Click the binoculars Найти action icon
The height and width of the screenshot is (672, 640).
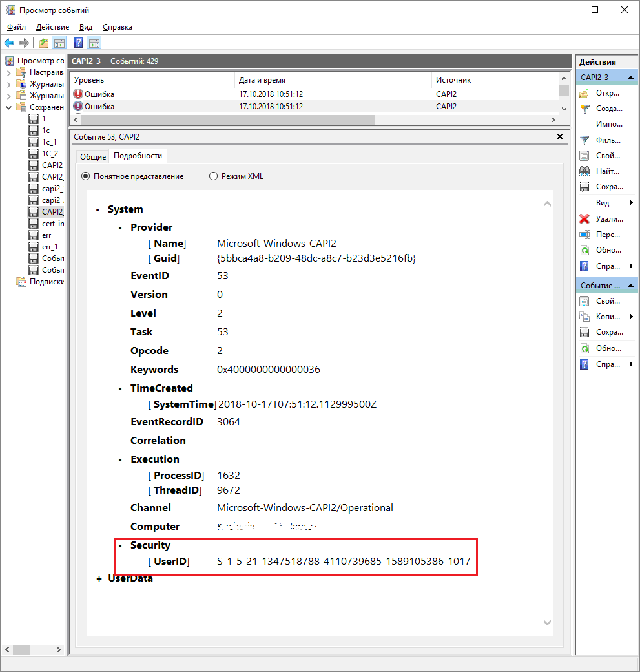(584, 171)
